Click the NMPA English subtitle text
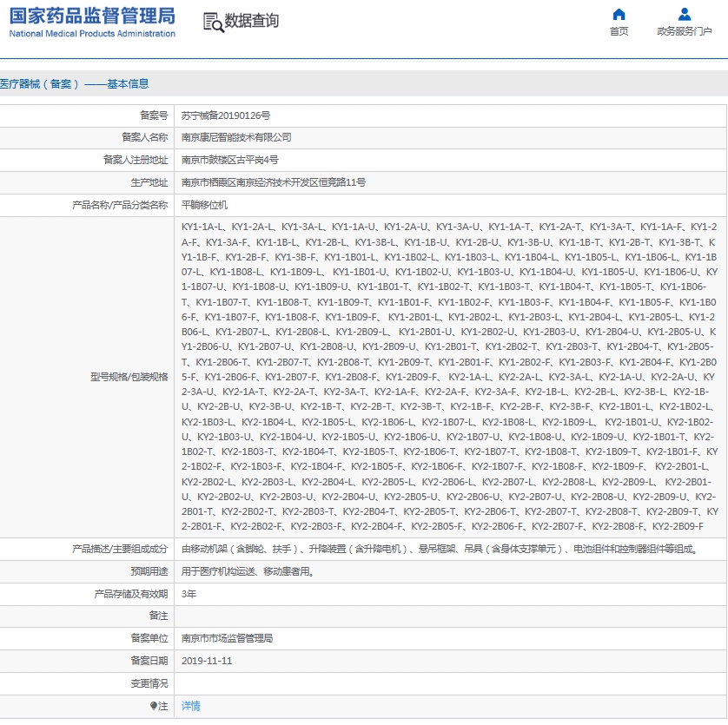The height and width of the screenshot is (725, 728). pyautogui.click(x=89, y=34)
